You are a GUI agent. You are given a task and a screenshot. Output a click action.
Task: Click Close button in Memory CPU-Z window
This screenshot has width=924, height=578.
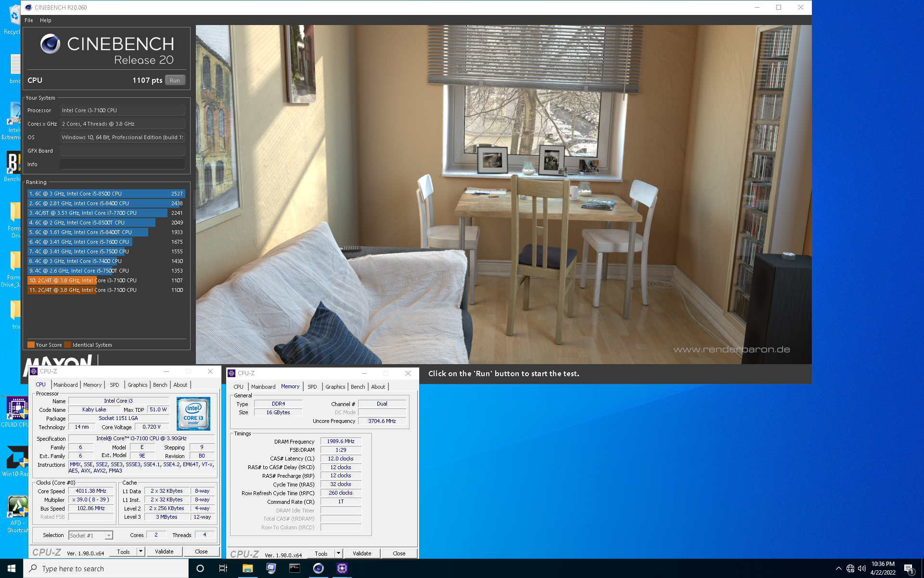tap(399, 553)
